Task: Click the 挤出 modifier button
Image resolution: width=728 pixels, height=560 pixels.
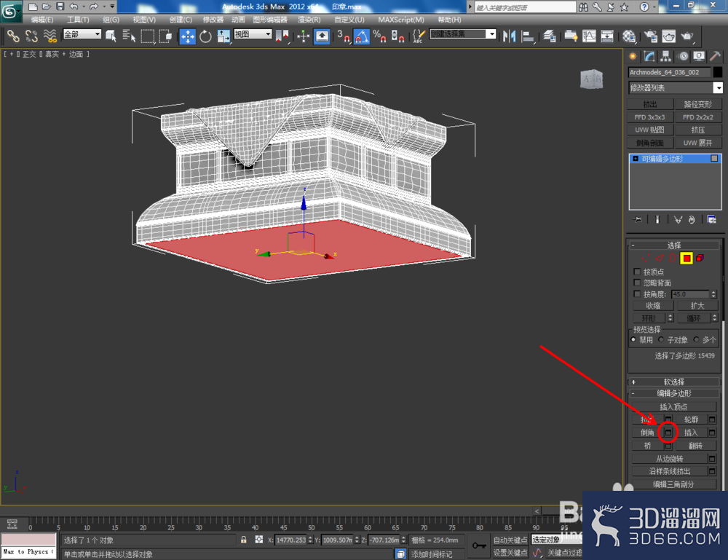Action: (650, 104)
